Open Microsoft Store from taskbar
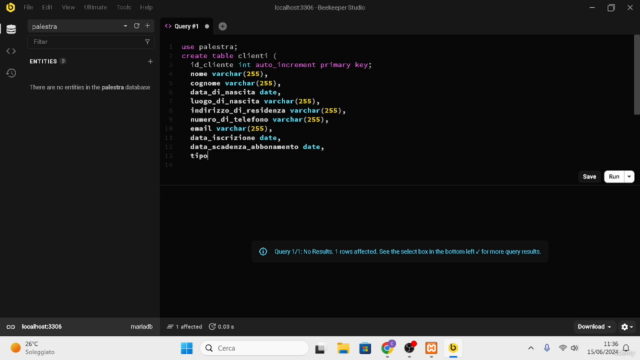This screenshot has height=360, width=640. [x=365, y=348]
